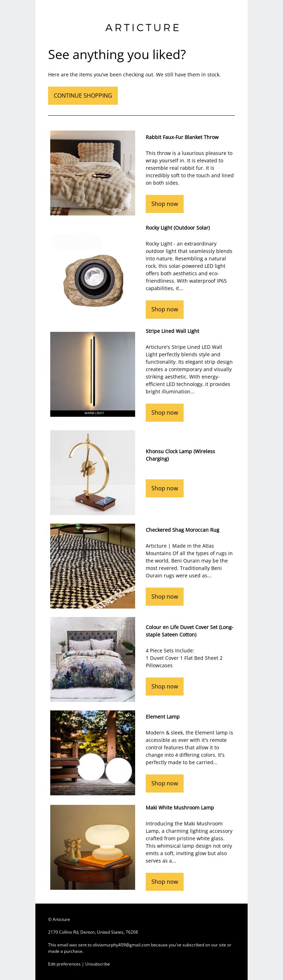Viewport: 283px width, 980px height.
Task: Click the Unsubscribe link in footer
Action: (97, 964)
